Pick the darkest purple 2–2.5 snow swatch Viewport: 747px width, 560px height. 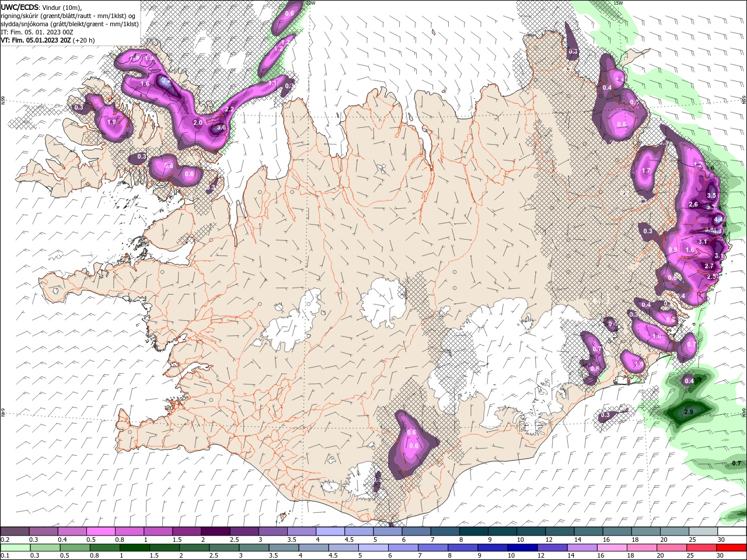click(x=215, y=531)
